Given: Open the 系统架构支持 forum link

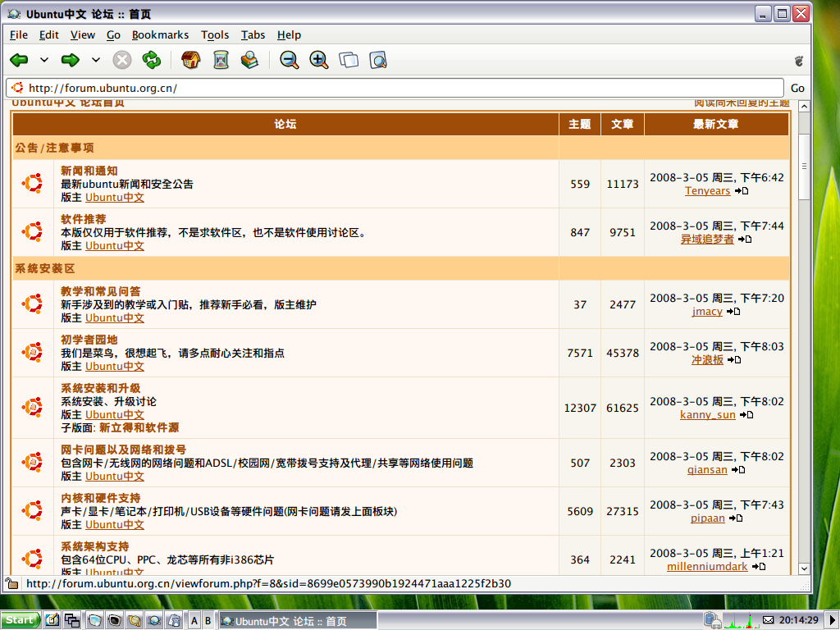Looking at the screenshot, I should [x=94, y=546].
